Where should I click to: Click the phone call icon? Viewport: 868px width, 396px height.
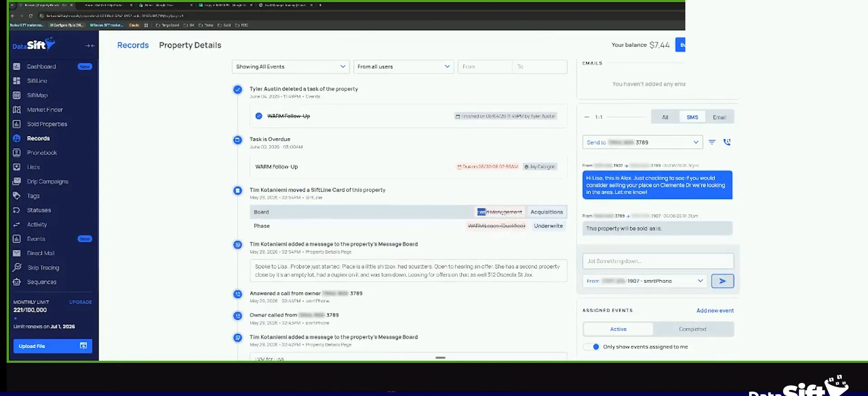tap(727, 142)
